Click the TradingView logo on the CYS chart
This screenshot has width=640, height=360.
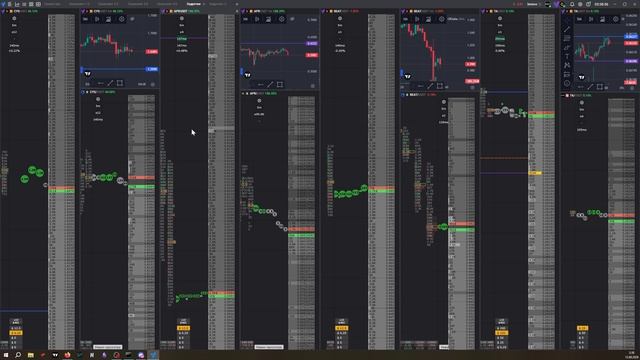pos(87,74)
